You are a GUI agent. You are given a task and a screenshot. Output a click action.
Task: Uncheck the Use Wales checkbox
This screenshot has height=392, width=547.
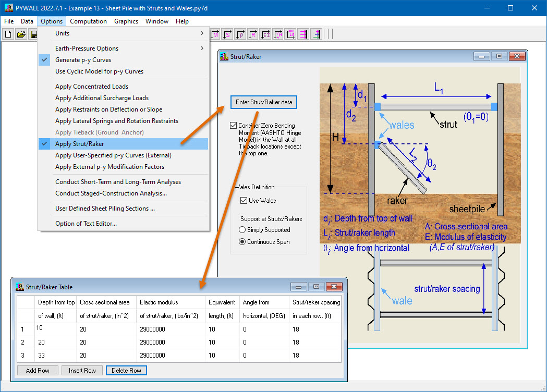click(244, 200)
